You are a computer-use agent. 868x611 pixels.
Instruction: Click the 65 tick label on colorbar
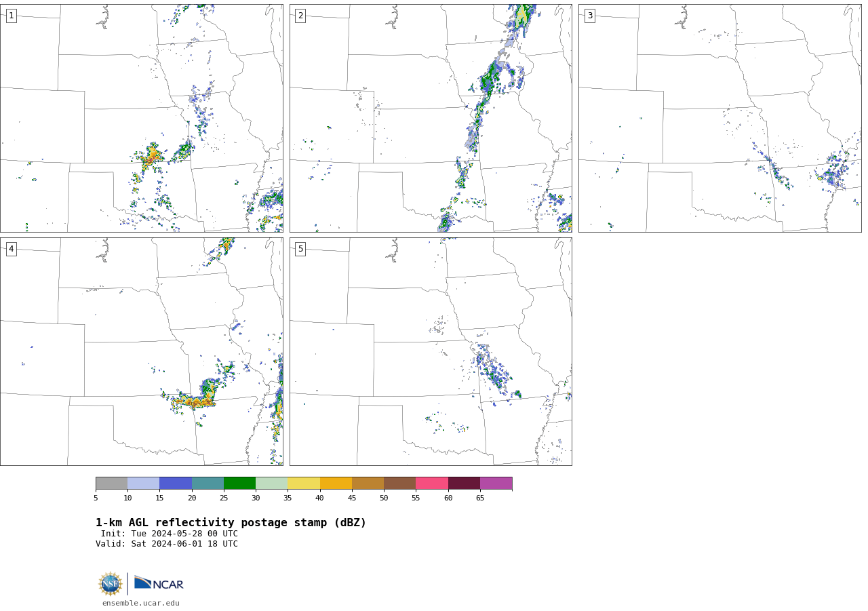click(x=480, y=498)
